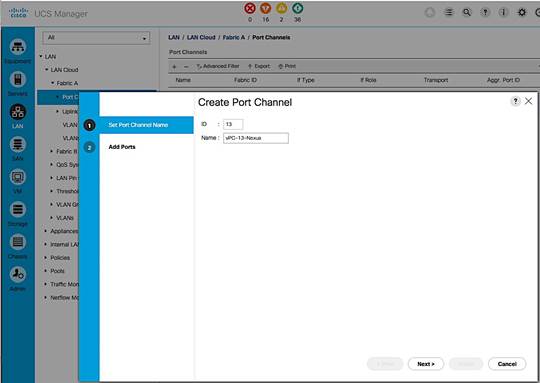This screenshot has width=540, height=383.
Task: Open the Equipment section in sidebar
Action: coord(18,47)
